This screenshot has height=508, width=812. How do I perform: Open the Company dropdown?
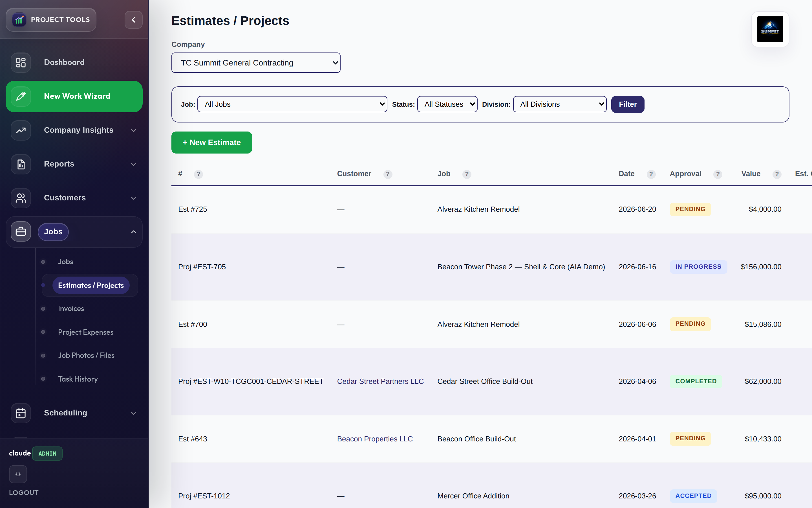click(256, 63)
